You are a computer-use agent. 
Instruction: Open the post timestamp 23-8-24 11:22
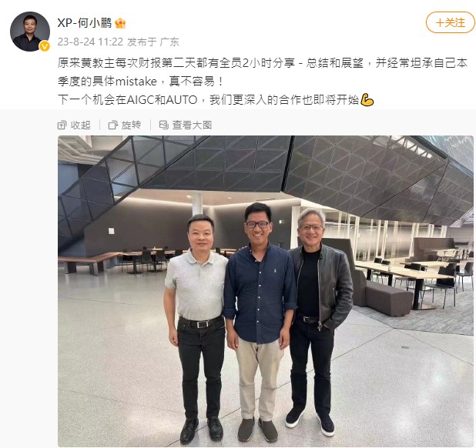coord(90,42)
